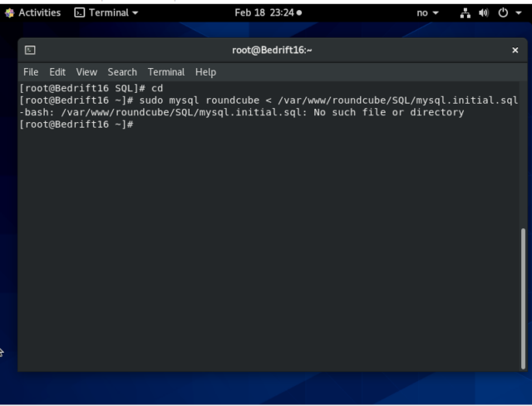Close the root@Bedrift16 terminal window
The image size is (532, 406).
click(515, 51)
